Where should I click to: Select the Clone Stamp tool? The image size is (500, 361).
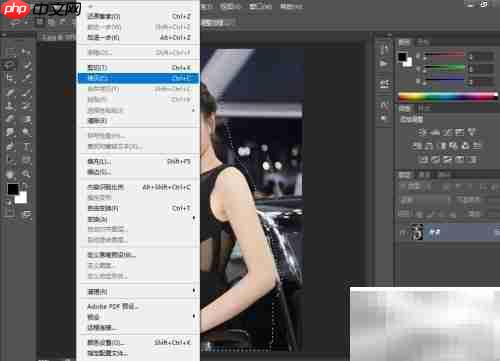point(10,106)
